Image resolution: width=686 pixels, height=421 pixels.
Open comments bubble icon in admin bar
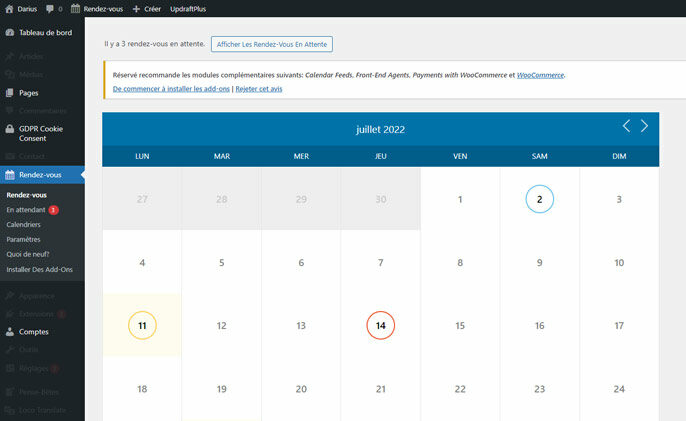(x=50, y=9)
